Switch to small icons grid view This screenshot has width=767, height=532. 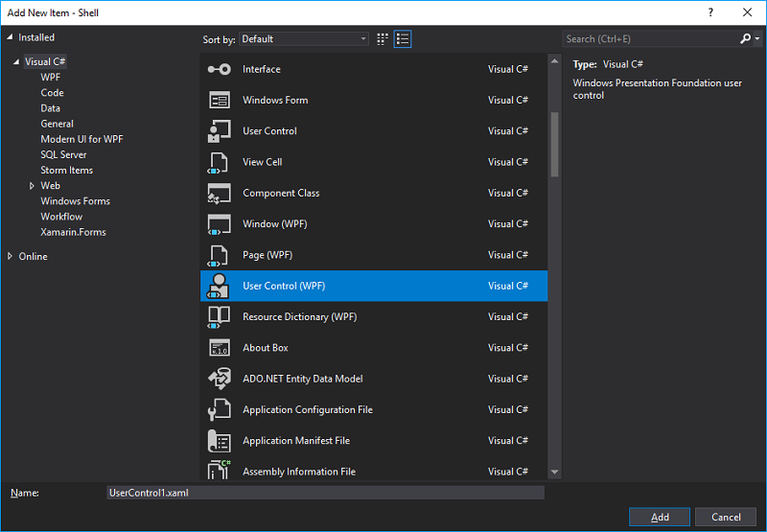383,39
